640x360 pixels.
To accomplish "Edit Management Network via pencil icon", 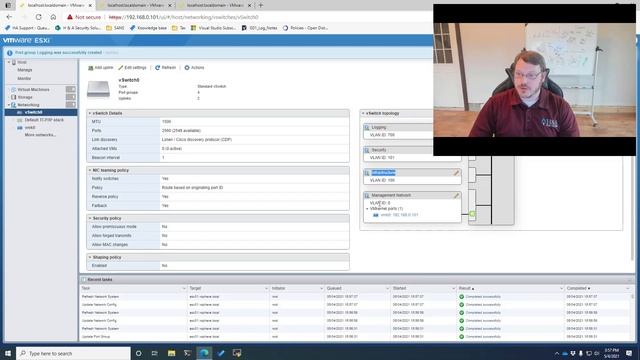I will (456, 196).
